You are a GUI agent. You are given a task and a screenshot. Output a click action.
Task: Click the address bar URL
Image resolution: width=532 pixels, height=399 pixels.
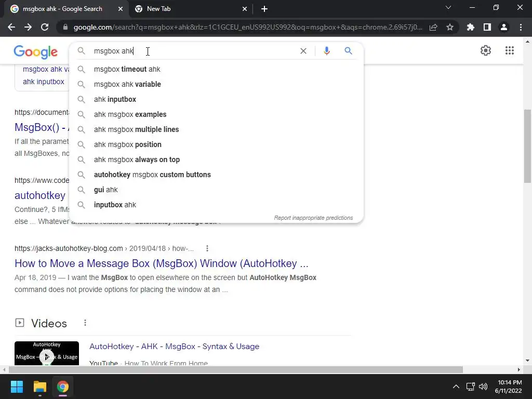248,27
